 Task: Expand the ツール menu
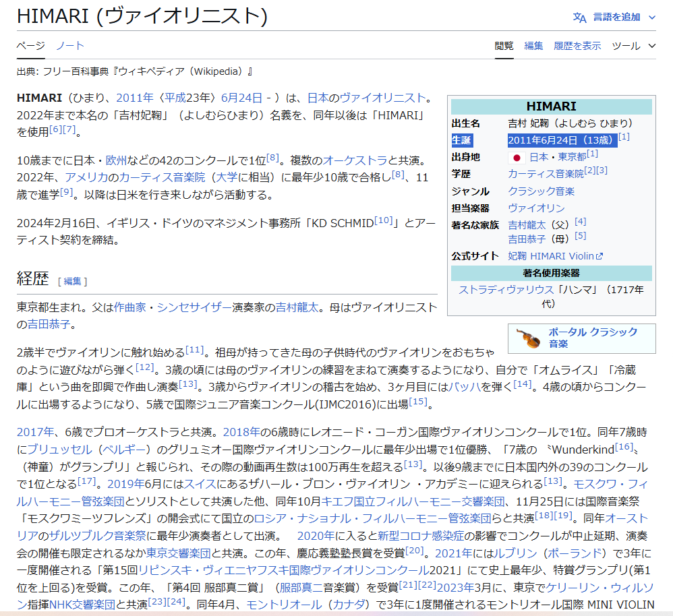coord(633,46)
